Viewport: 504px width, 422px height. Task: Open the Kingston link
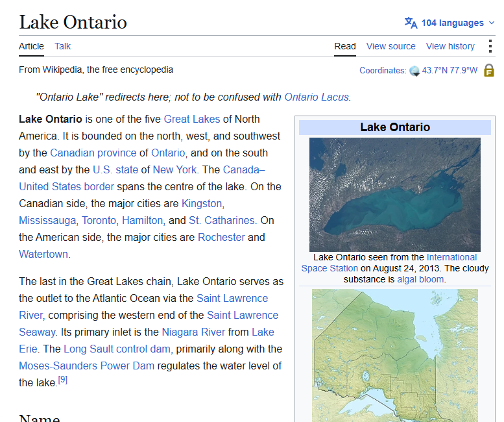pyautogui.click(x=202, y=204)
